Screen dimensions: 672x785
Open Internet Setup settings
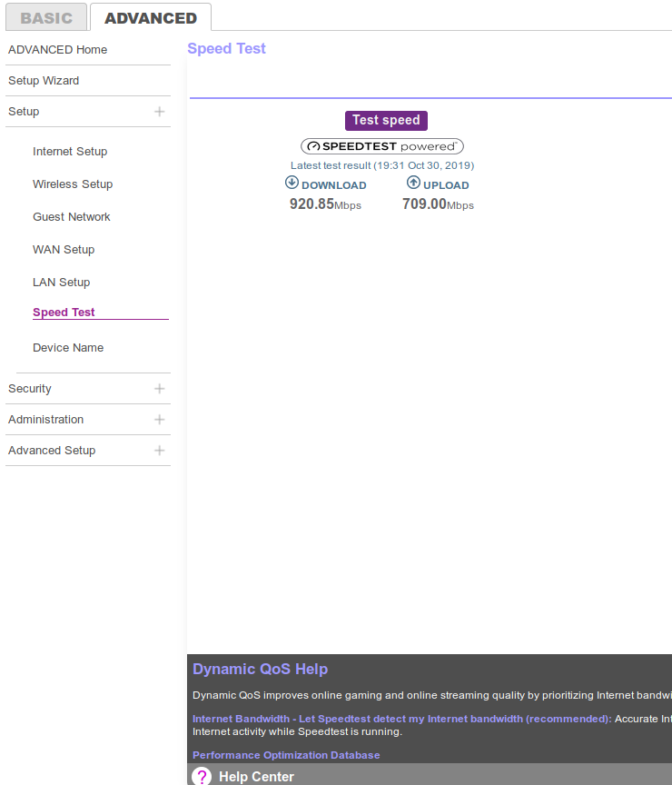[x=70, y=152]
